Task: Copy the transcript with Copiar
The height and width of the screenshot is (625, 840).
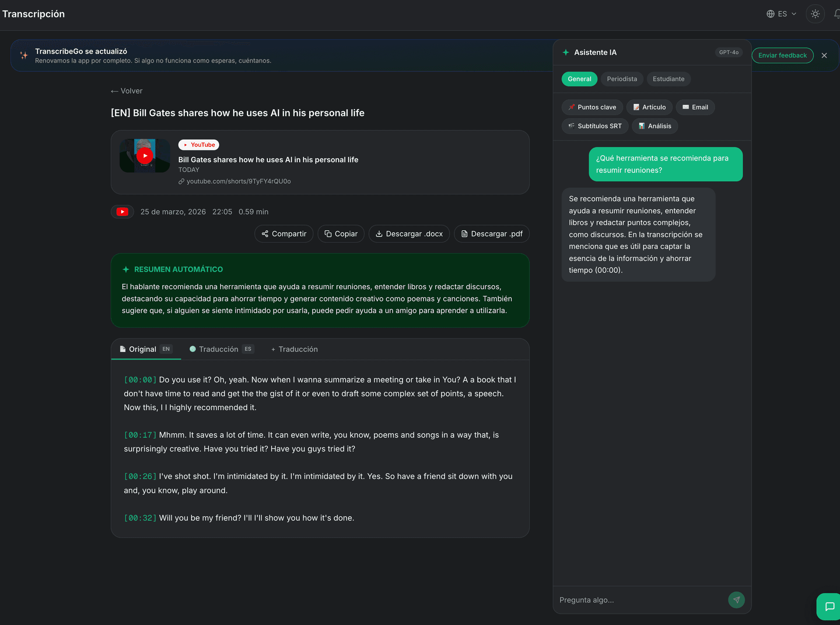Action: [341, 234]
